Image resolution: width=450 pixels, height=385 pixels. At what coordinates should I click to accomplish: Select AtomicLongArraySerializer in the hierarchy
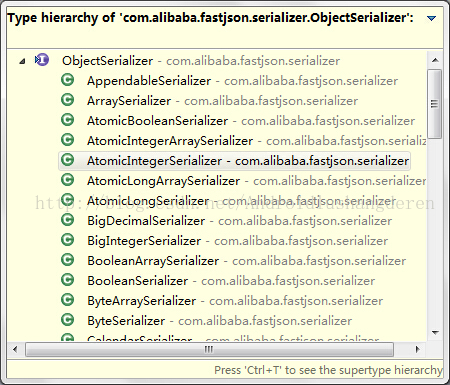(257, 181)
